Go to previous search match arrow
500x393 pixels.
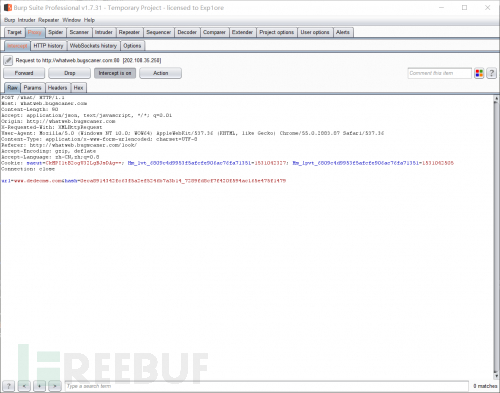(24, 386)
